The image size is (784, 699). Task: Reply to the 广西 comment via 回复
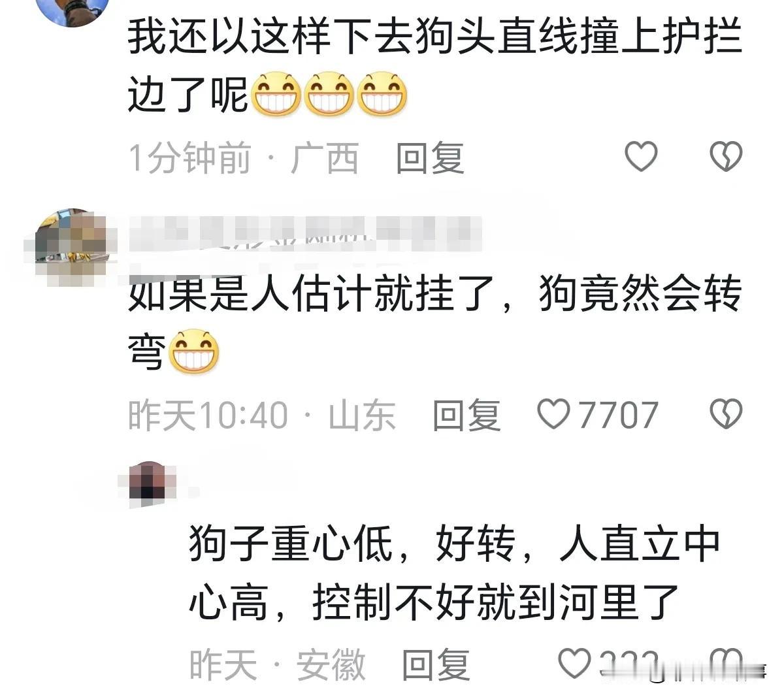[x=430, y=158]
